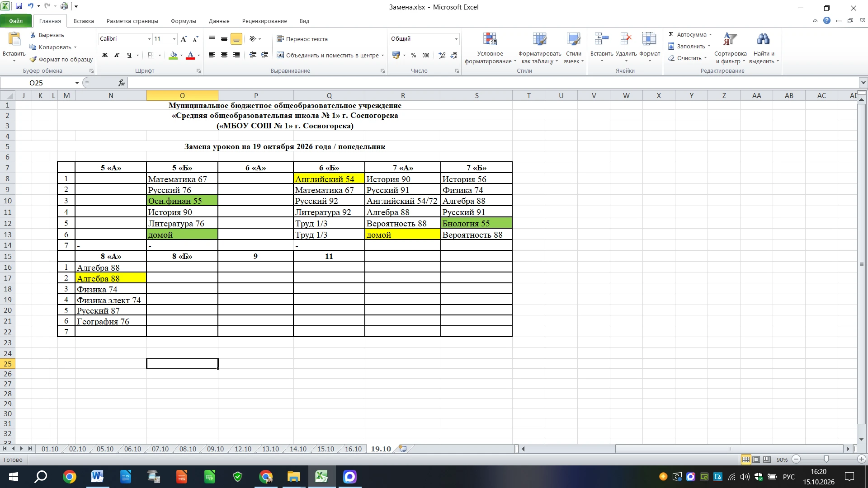The width and height of the screenshot is (868, 488).
Task: Switch to the Вставка ribbon tab
Action: [84, 21]
